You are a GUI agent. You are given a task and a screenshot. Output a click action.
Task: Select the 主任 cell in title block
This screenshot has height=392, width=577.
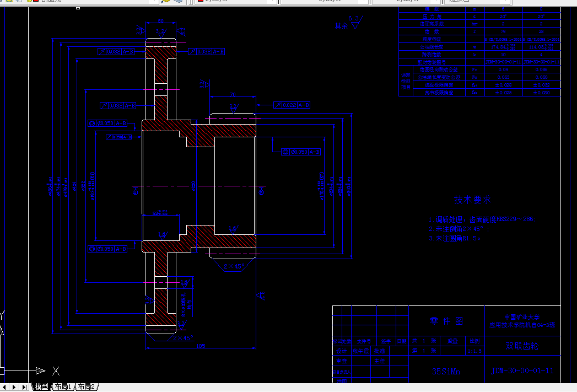(379, 361)
